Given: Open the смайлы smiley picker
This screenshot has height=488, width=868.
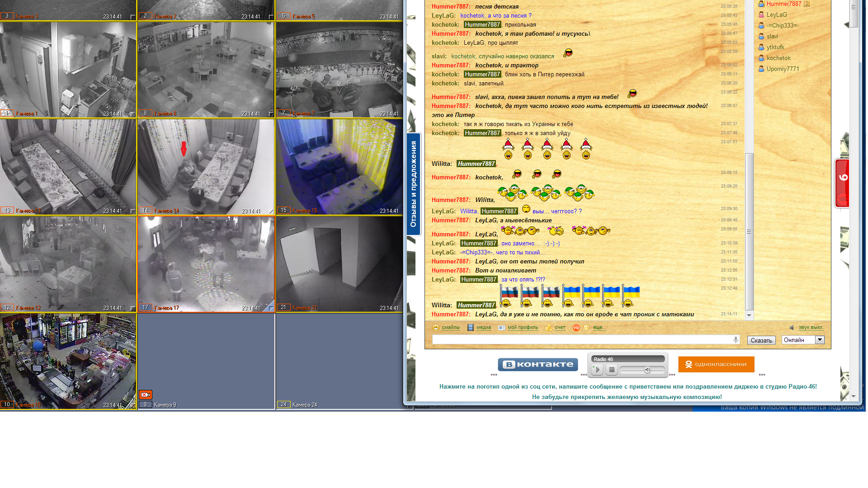Looking at the screenshot, I should 446,328.
